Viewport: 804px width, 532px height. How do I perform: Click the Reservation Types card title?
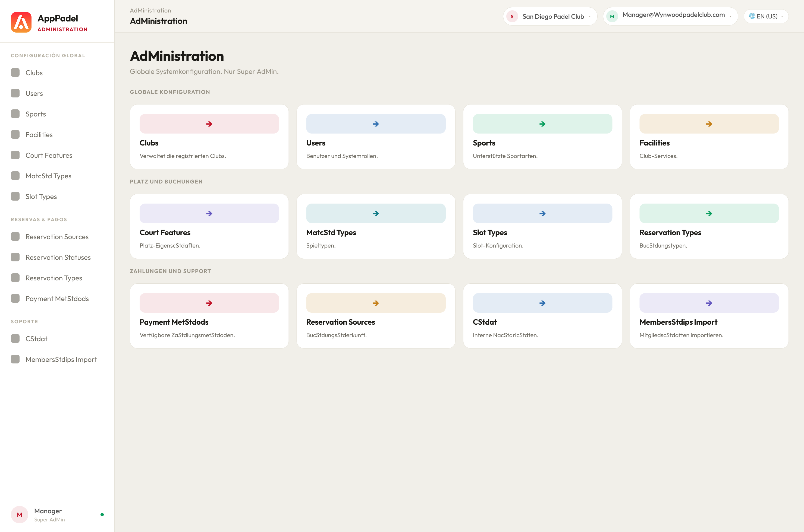click(670, 232)
